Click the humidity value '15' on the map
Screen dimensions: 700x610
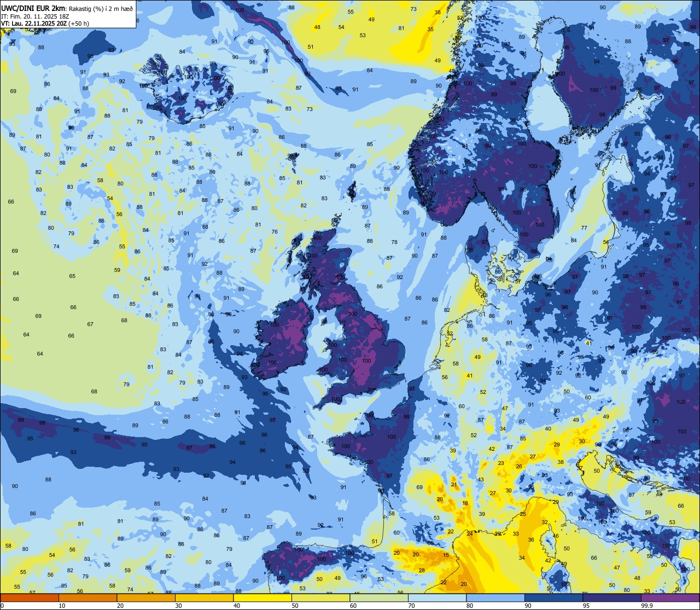pos(446,555)
